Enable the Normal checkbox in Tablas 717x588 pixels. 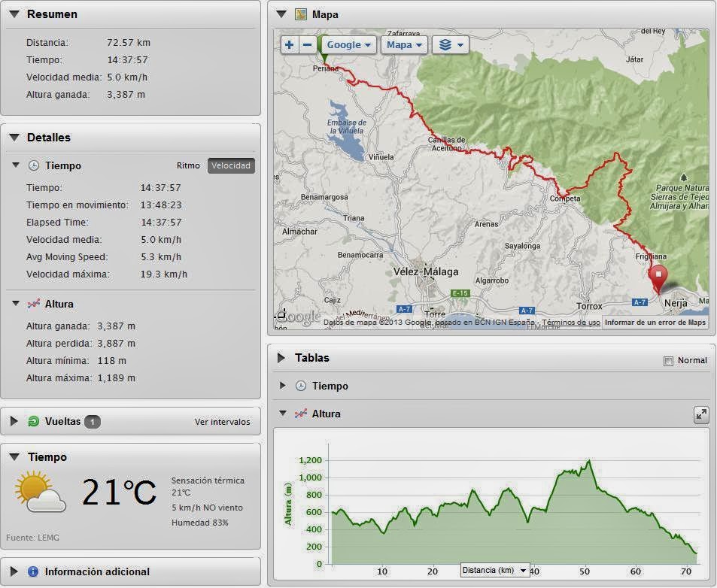668,361
